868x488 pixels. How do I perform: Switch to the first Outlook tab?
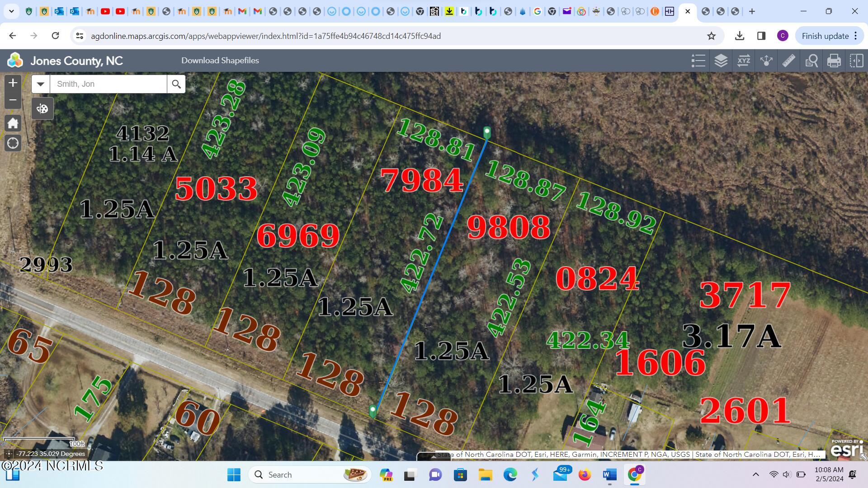(x=59, y=11)
